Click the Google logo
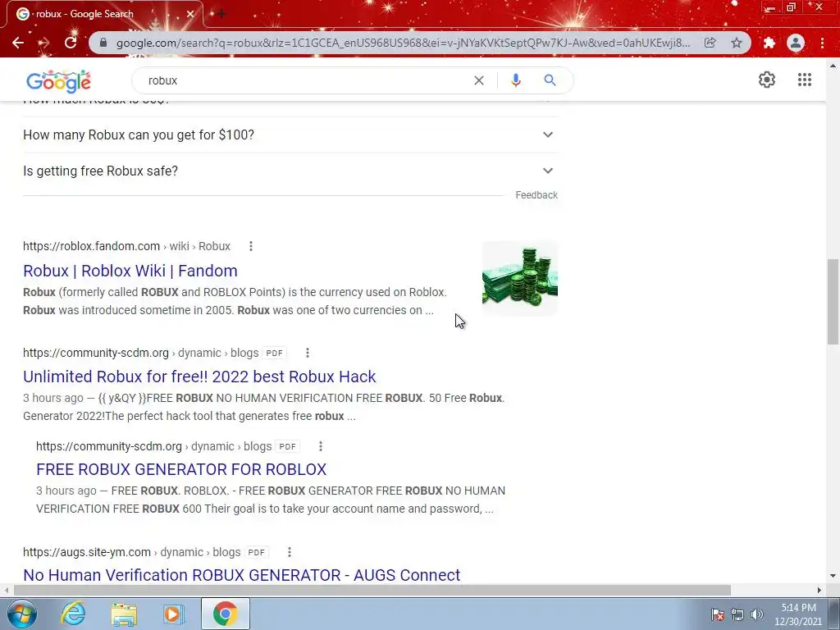Image resolution: width=840 pixels, height=630 pixels. tap(59, 81)
